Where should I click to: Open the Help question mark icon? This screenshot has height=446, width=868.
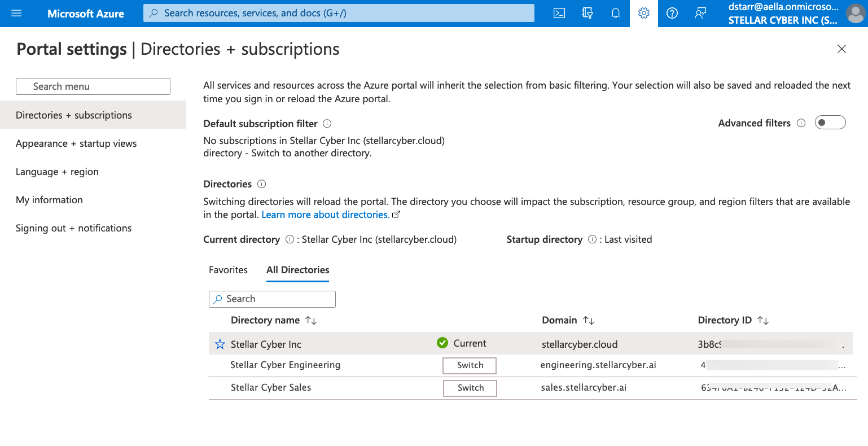(x=672, y=13)
